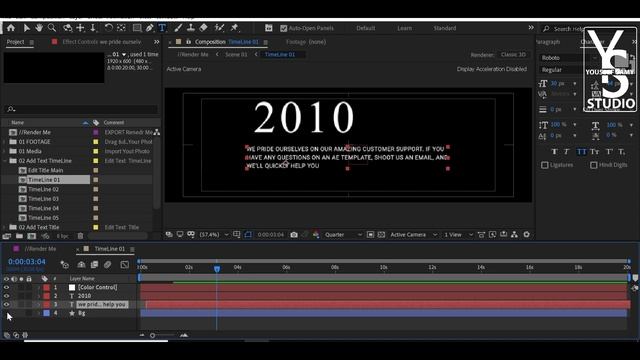Image resolution: width=640 pixels, height=360 pixels.
Task: Hide the 2010 text layer eye
Action: (x=6, y=296)
